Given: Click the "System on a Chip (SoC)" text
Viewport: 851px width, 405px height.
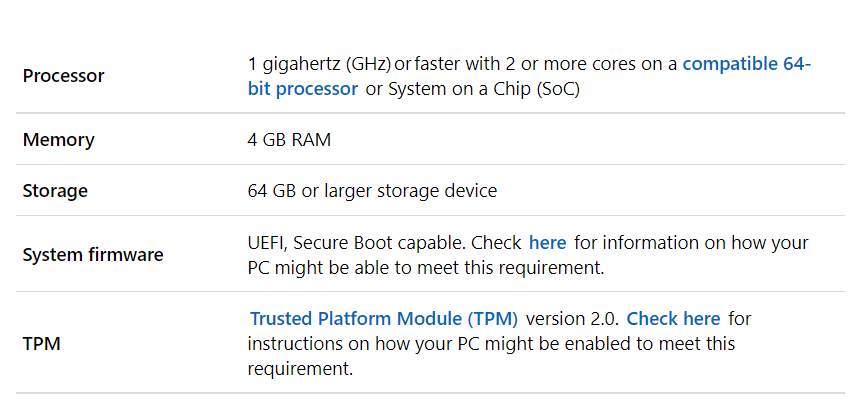Looking at the screenshot, I should pyautogui.click(x=484, y=89).
